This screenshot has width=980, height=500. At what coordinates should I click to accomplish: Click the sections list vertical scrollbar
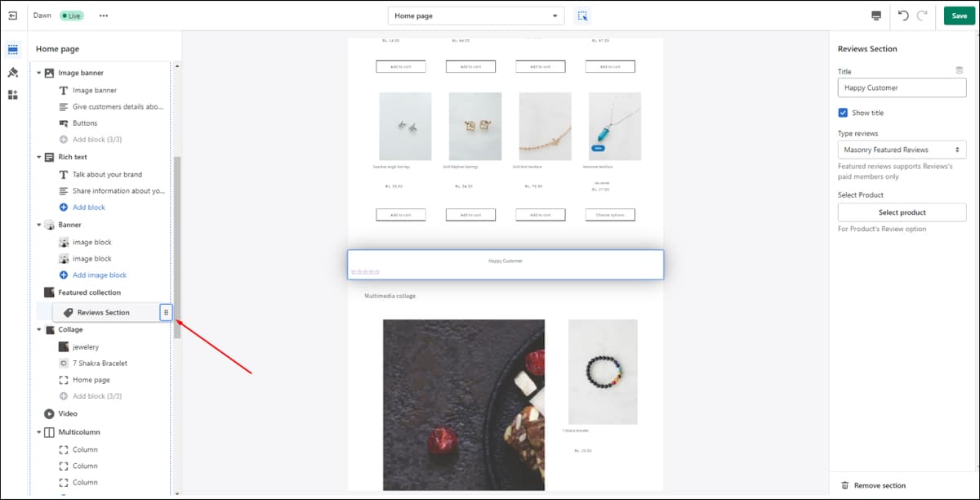click(x=177, y=248)
